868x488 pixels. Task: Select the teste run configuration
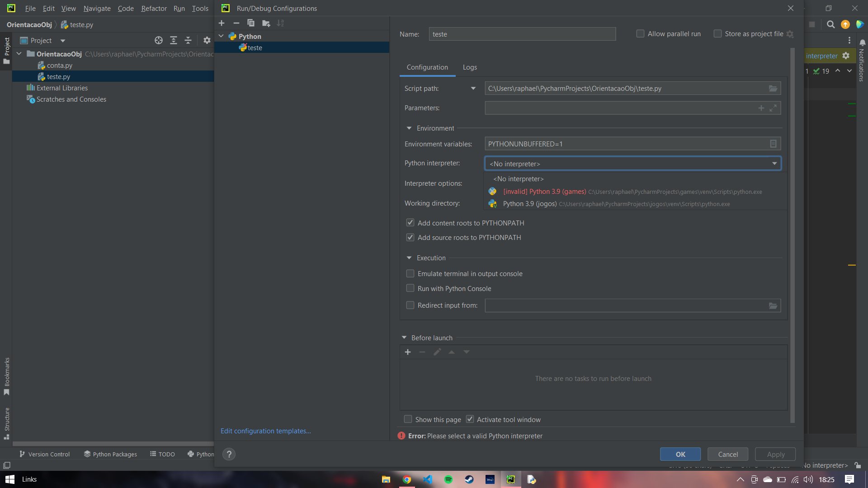coord(302,47)
